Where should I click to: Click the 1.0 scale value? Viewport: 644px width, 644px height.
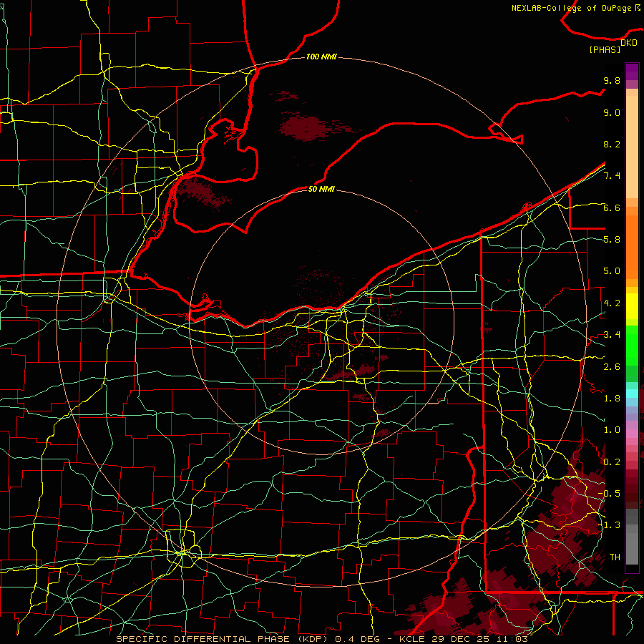click(x=612, y=430)
